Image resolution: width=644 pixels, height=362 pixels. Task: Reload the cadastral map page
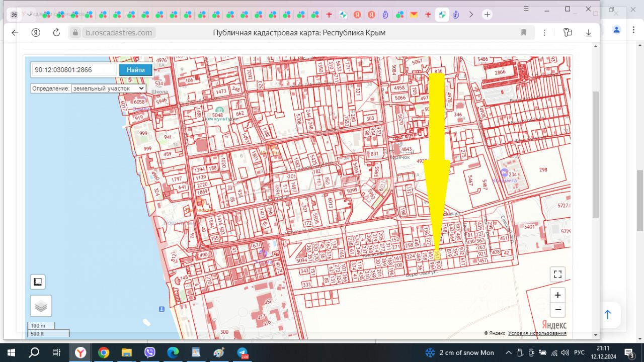56,33
